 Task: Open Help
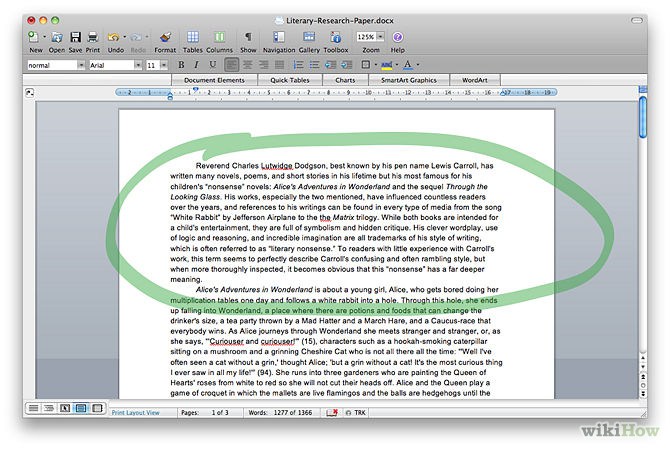397,37
